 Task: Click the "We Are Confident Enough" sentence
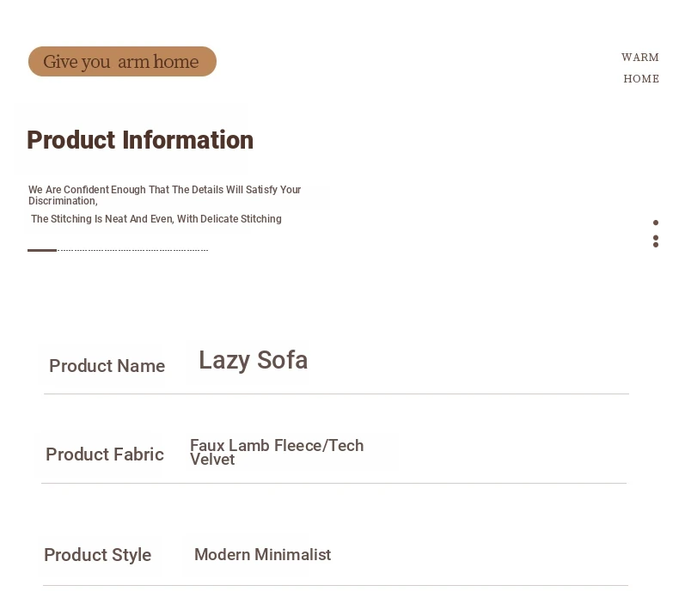[x=164, y=190]
